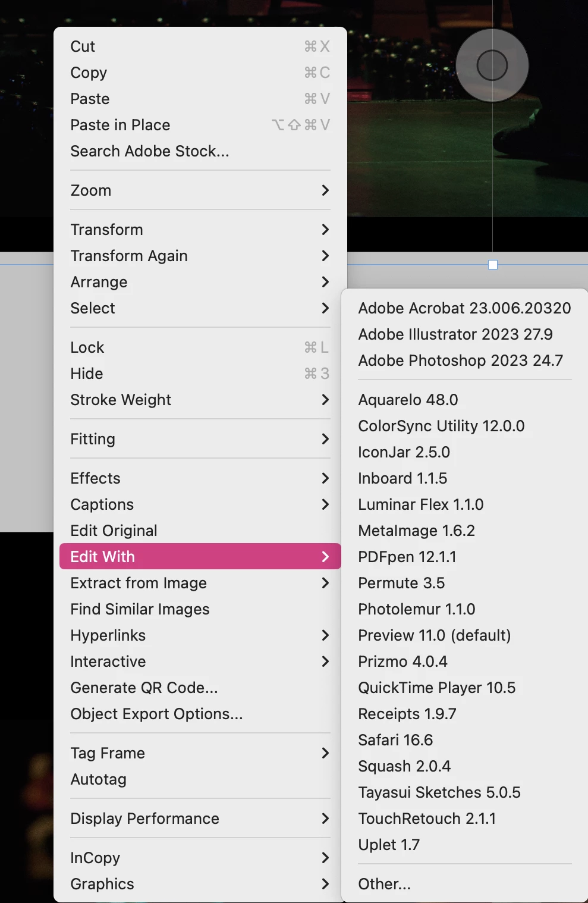Select Edit Original menu item

tap(200, 531)
